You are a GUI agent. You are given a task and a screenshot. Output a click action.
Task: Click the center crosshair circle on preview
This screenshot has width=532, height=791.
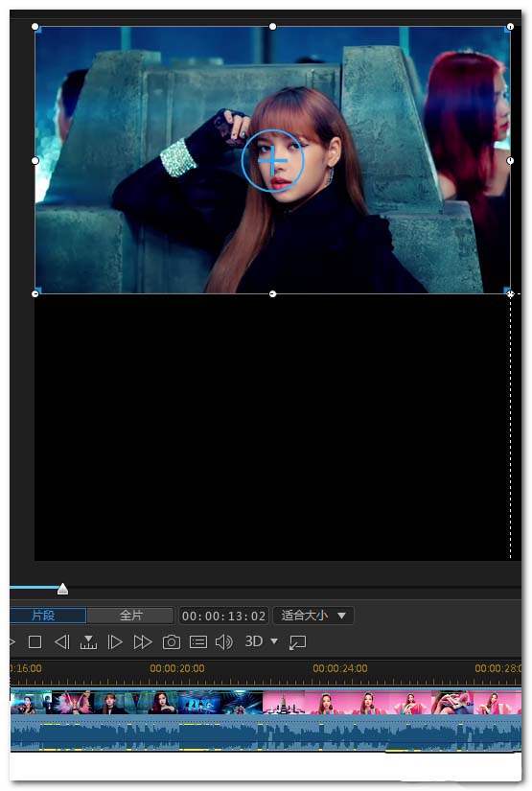pyautogui.click(x=272, y=160)
